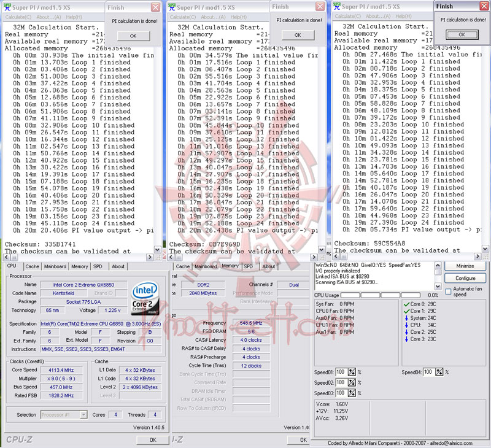Switch to Memory tab in left CPU-Z window

point(80,266)
